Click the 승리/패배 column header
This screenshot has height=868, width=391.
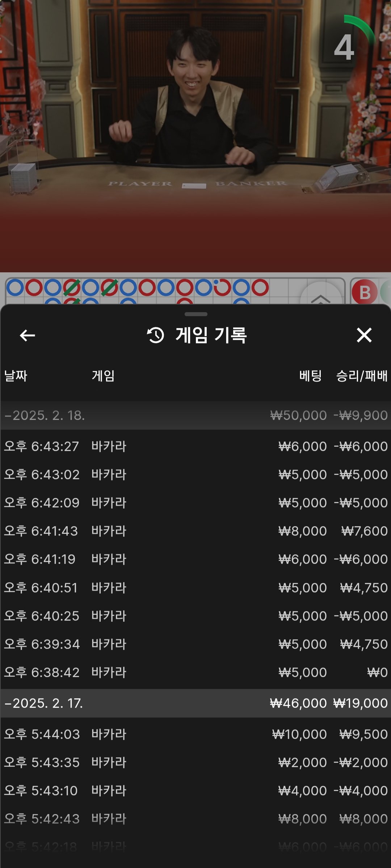click(x=361, y=376)
